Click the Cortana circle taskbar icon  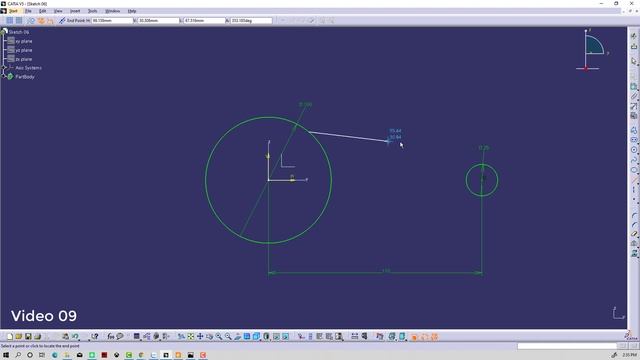[x=30, y=355]
